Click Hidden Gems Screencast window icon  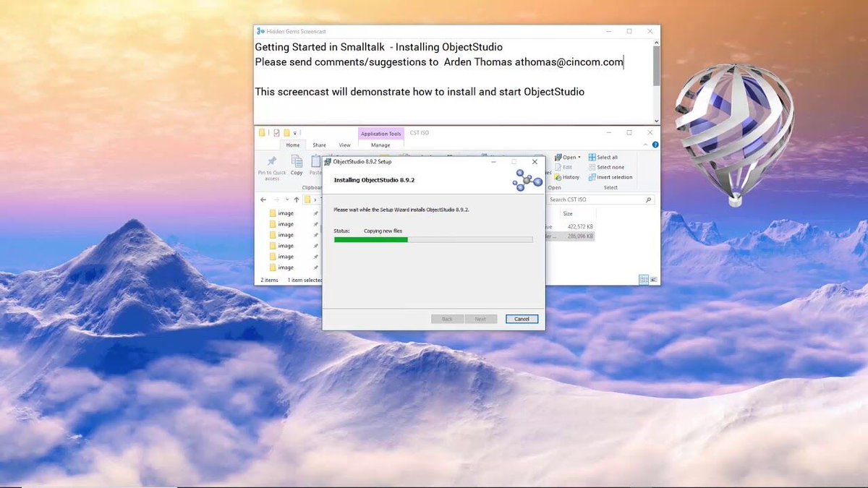(260, 31)
